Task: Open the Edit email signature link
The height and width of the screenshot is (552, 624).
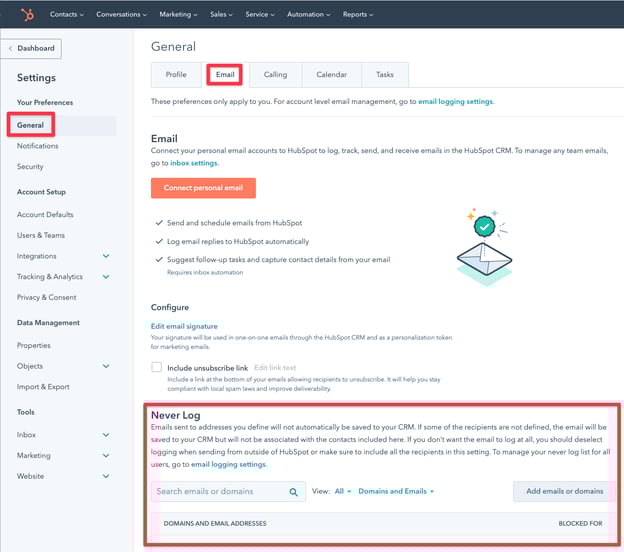Action: pos(184,326)
